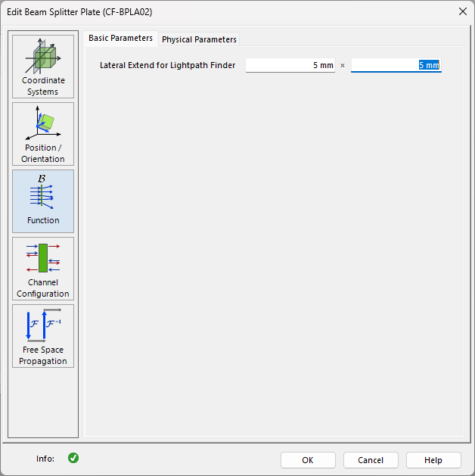
Task: Open the Help button
Action: [433, 460]
